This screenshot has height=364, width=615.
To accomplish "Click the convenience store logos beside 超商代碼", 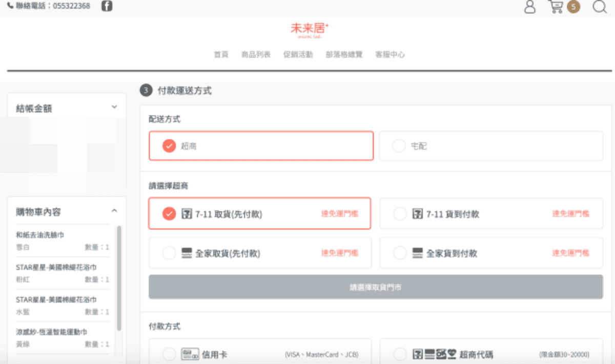I will tap(435, 354).
